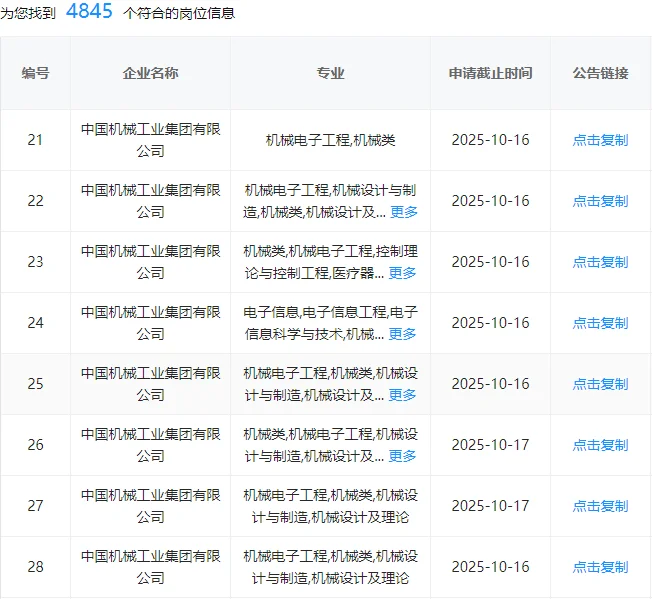Copy the announcement link for row 22
Viewport: 652px width, 599px height.
coord(600,201)
